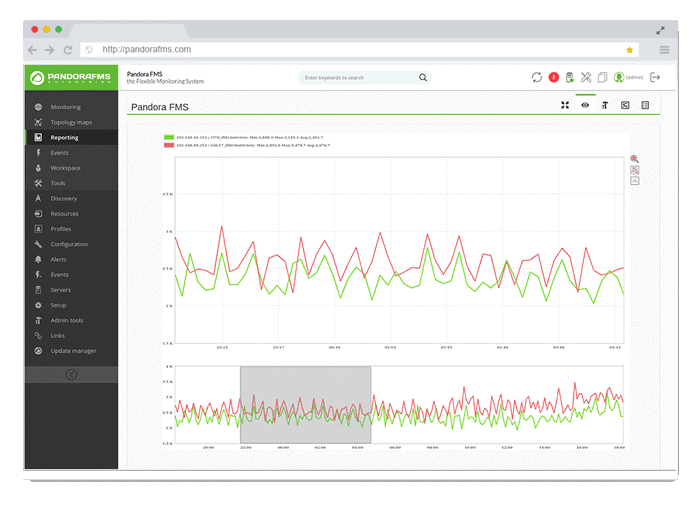Open the Servers section

(x=61, y=290)
